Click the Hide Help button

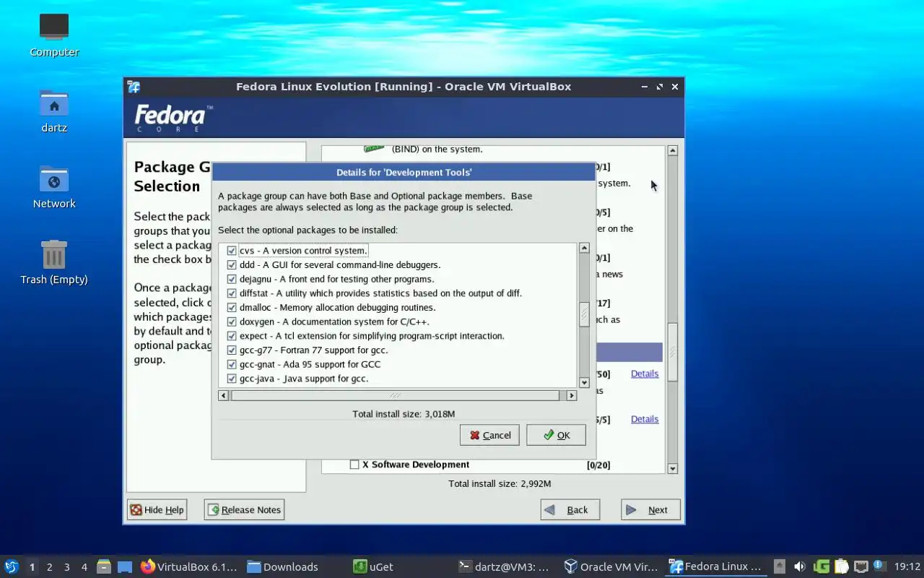(x=157, y=509)
